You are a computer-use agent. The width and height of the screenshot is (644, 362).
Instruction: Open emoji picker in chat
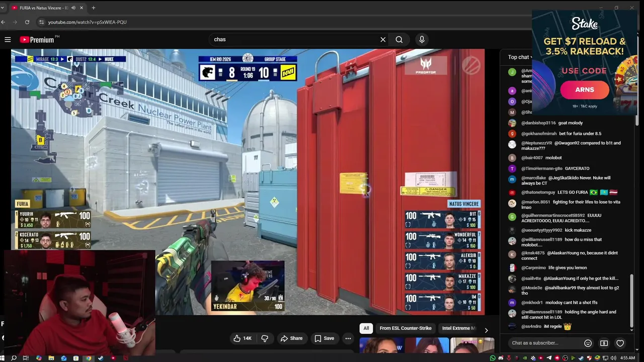pos(588,343)
